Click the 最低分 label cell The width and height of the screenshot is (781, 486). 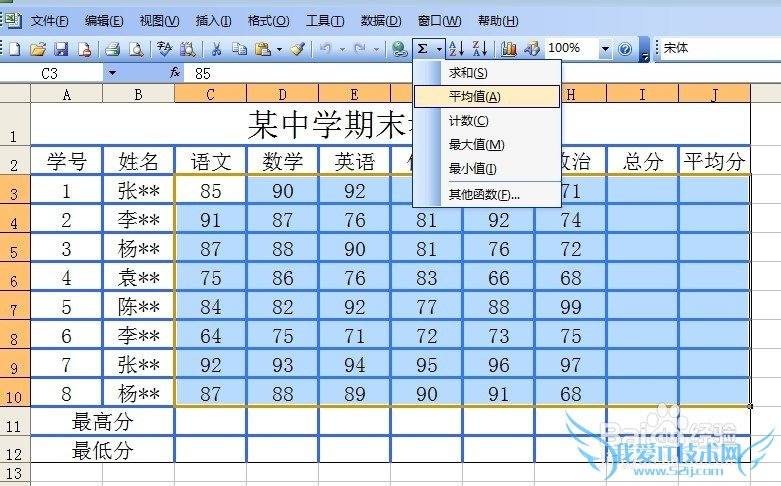(103, 451)
